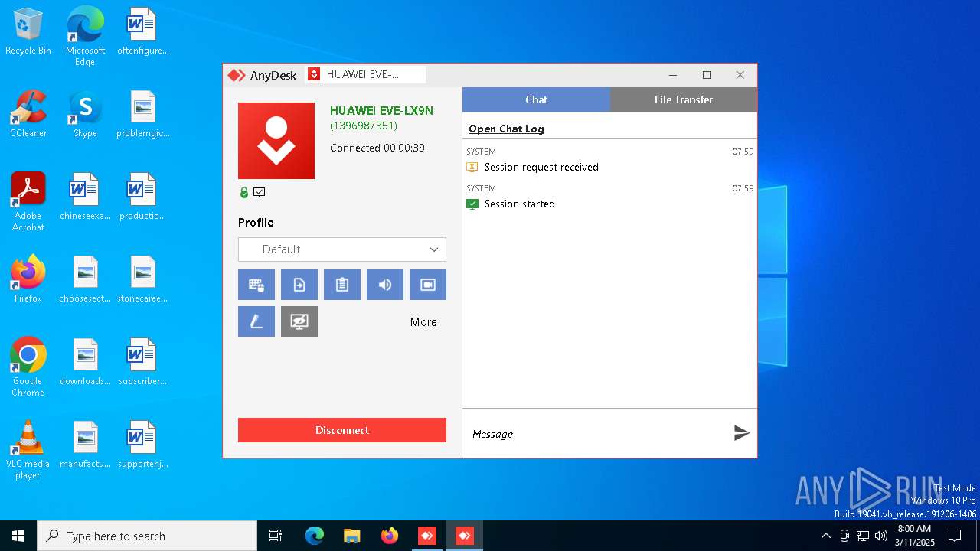
Task: Open Google Chrome desktop shortcut
Action: [28, 367]
